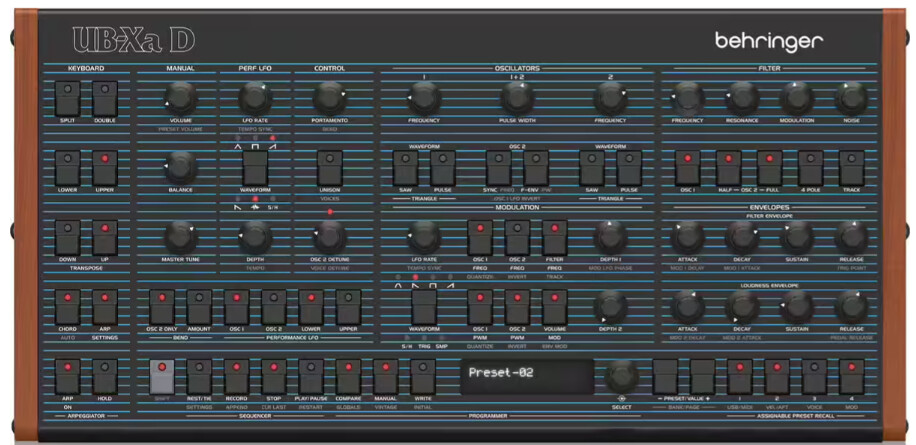Screen dimensions: 916x445
Task: Click the Manual Volume knob
Action: [x=180, y=98]
